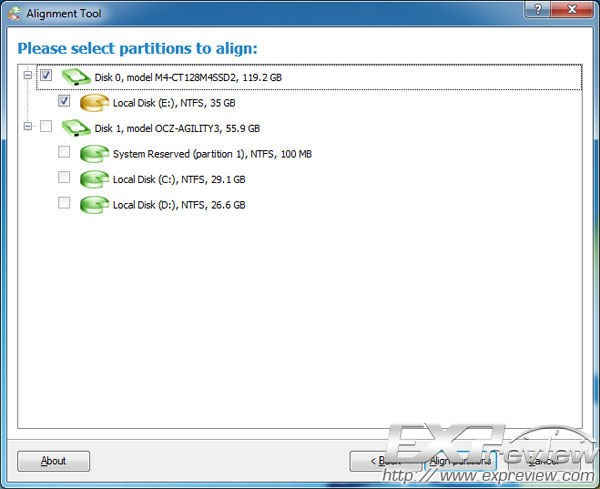Tick the Local Disk (C:) checkbox
Image resolution: width=600 pixels, height=489 pixels.
pyautogui.click(x=64, y=177)
